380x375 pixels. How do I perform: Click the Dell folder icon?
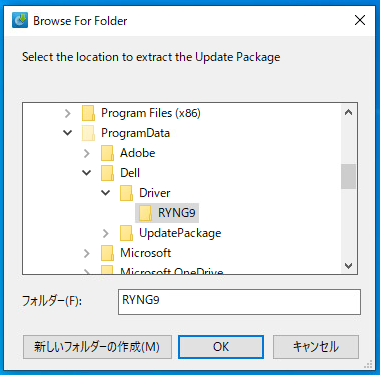point(107,173)
